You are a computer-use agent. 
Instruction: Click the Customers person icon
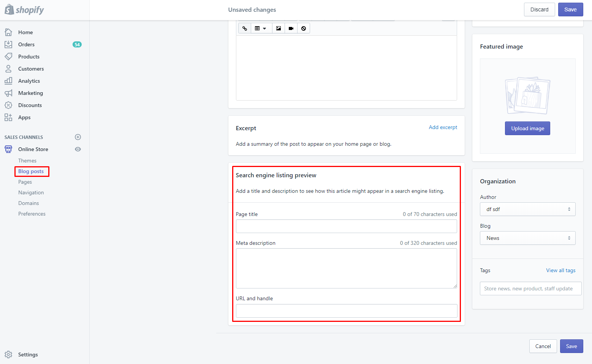click(8, 69)
